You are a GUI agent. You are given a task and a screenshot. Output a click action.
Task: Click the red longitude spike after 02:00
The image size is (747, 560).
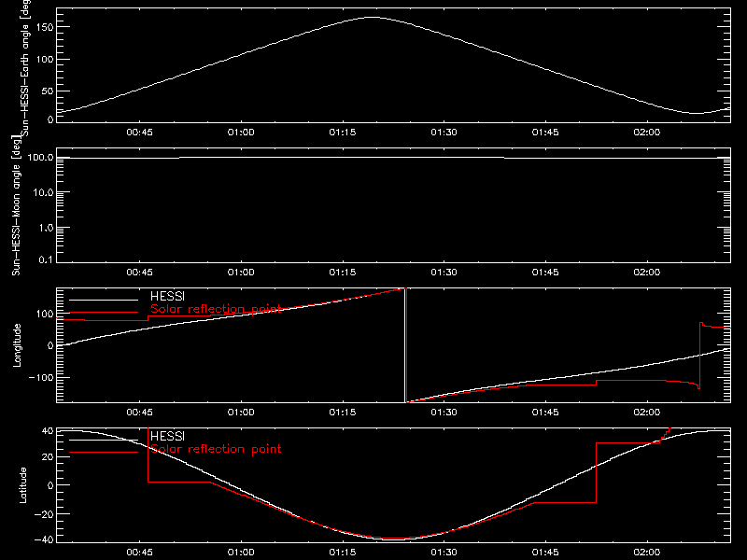(x=699, y=356)
